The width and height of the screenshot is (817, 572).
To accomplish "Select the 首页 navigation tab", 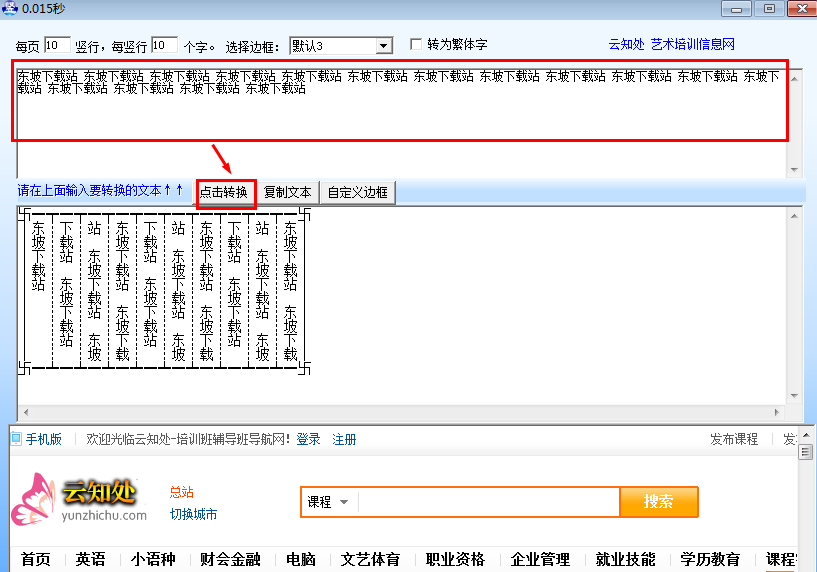I will 35,559.
